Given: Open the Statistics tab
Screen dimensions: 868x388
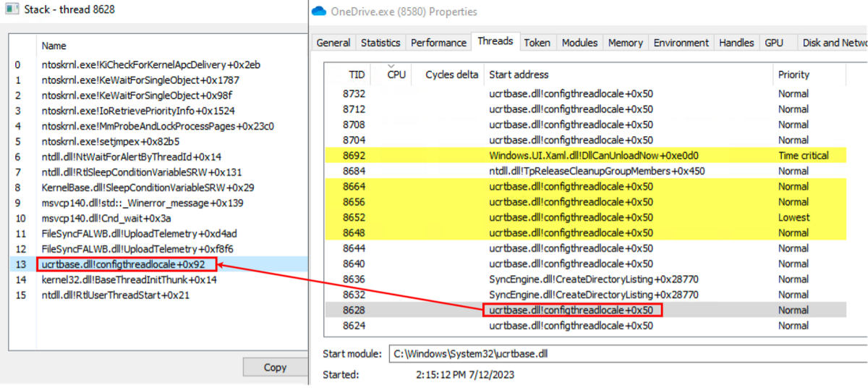Looking at the screenshot, I should click(380, 43).
